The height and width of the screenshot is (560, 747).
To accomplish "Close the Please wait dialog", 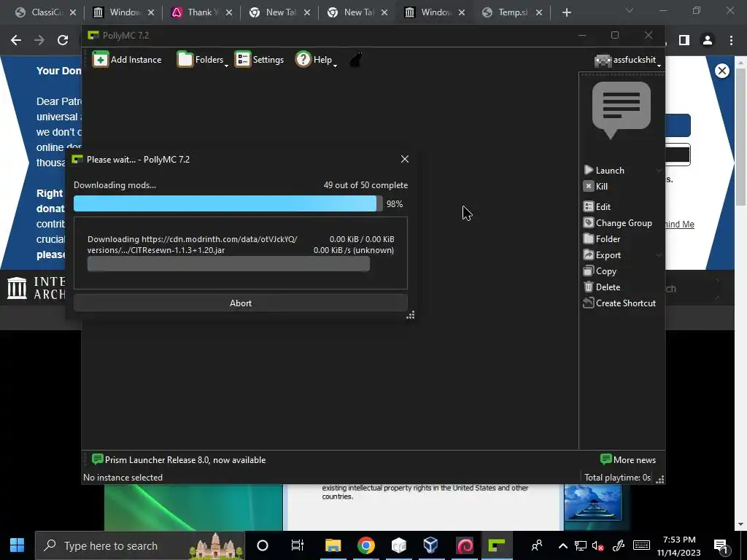I will pyautogui.click(x=404, y=159).
